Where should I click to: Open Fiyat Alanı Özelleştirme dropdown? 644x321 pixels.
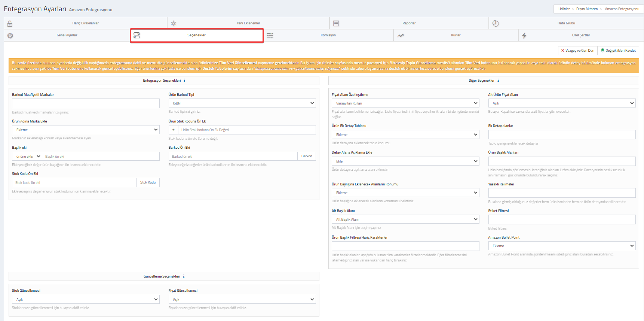tap(405, 103)
